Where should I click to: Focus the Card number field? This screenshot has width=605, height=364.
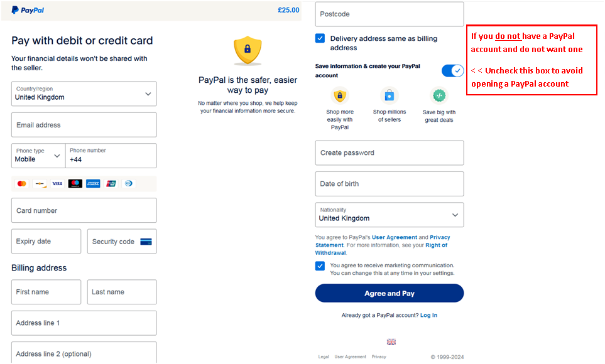click(x=84, y=210)
